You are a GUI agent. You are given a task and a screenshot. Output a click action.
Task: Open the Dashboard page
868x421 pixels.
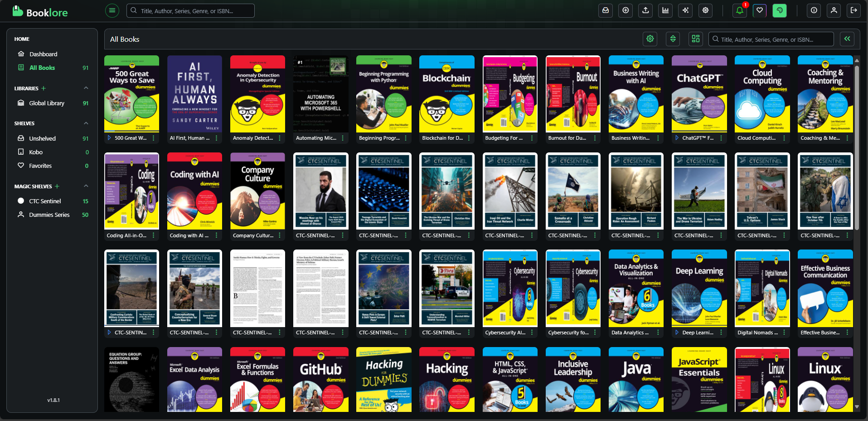43,54
